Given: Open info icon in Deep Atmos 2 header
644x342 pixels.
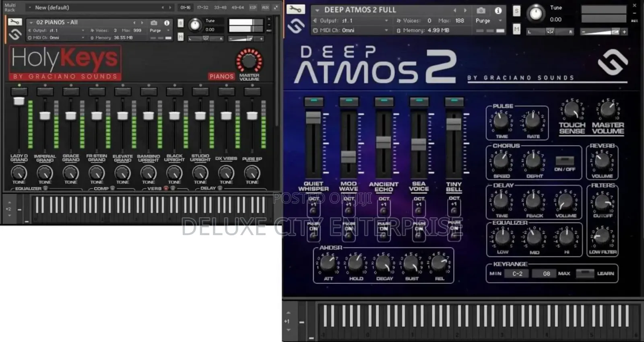Looking at the screenshot, I should tap(498, 10).
